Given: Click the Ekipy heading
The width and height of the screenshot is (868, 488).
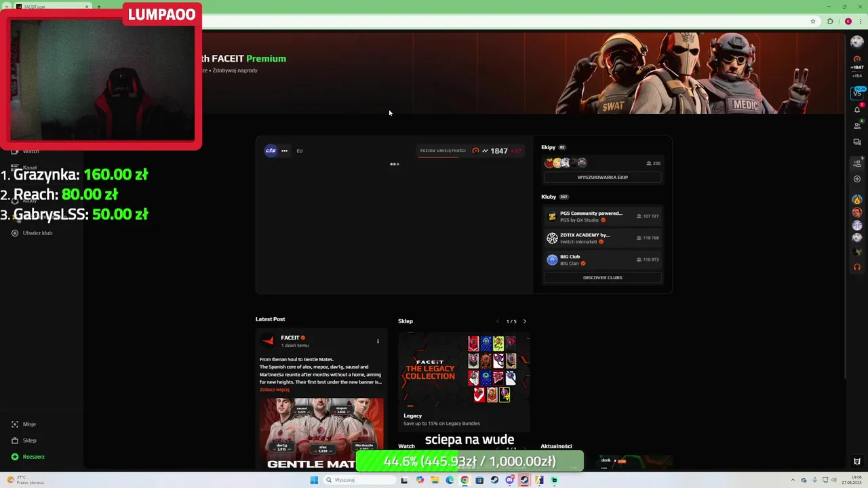Looking at the screenshot, I should 548,147.
